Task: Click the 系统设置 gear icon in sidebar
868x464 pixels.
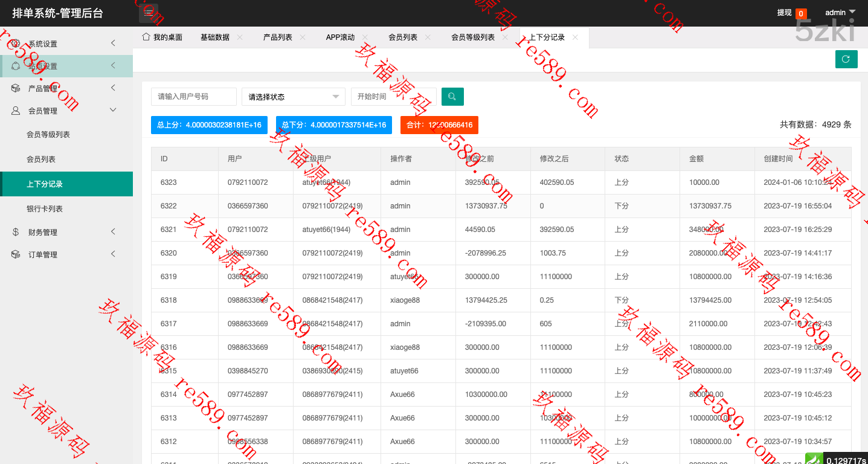Action: 16,43
